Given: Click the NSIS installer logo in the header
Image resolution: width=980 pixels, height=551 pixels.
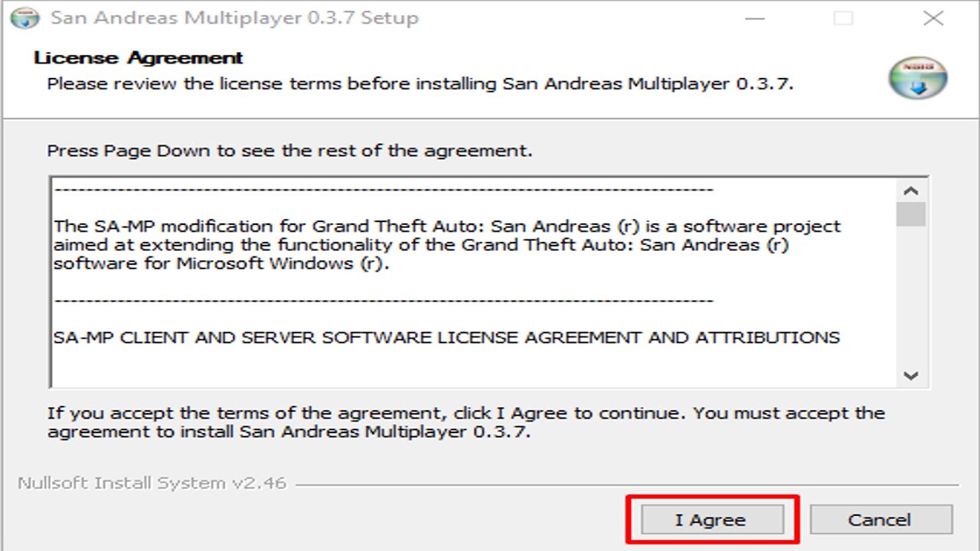Looking at the screenshot, I should (x=918, y=77).
